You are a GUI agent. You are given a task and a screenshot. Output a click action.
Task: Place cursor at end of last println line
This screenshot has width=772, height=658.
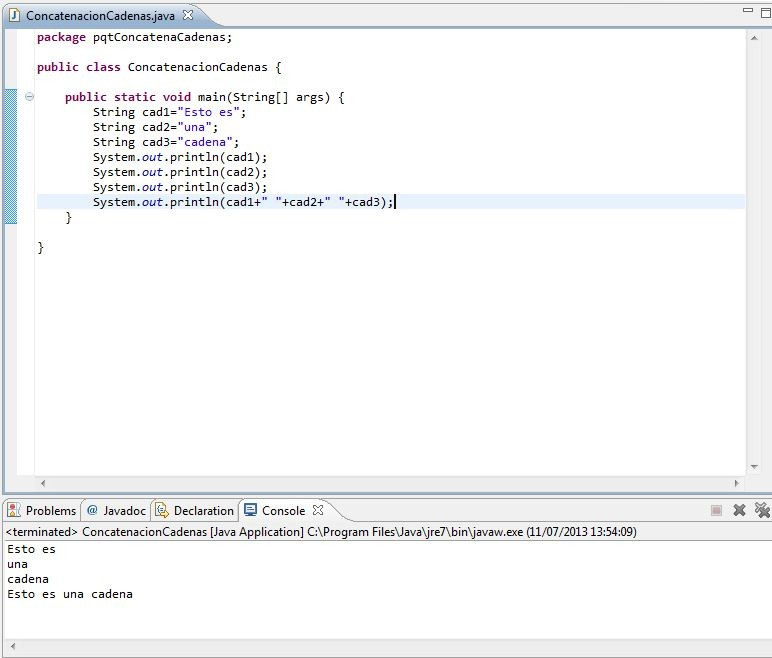point(396,202)
